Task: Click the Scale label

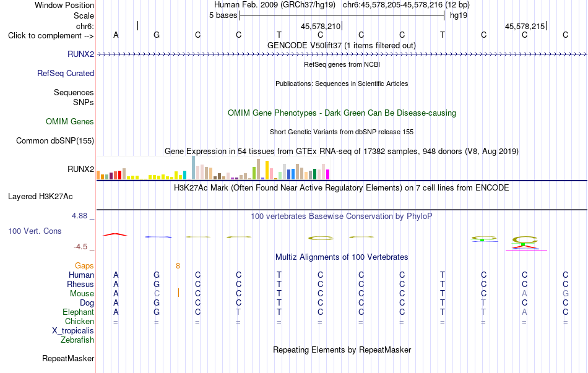Action: point(84,15)
